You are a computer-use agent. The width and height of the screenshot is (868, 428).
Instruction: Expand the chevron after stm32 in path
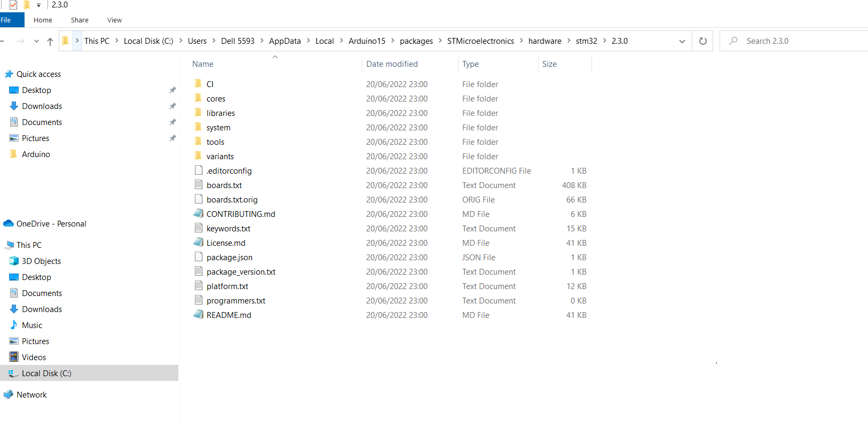pyautogui.click(x=605, y=41)
